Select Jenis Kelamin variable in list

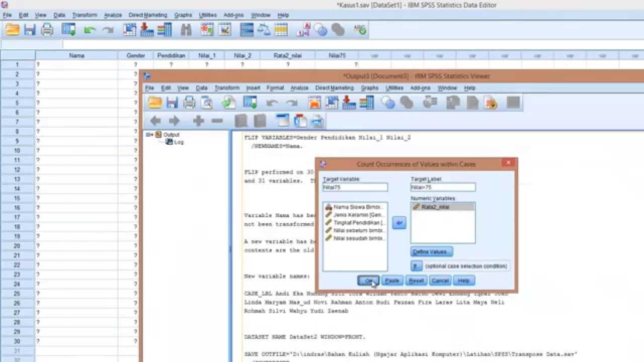[x=355, y=215]
